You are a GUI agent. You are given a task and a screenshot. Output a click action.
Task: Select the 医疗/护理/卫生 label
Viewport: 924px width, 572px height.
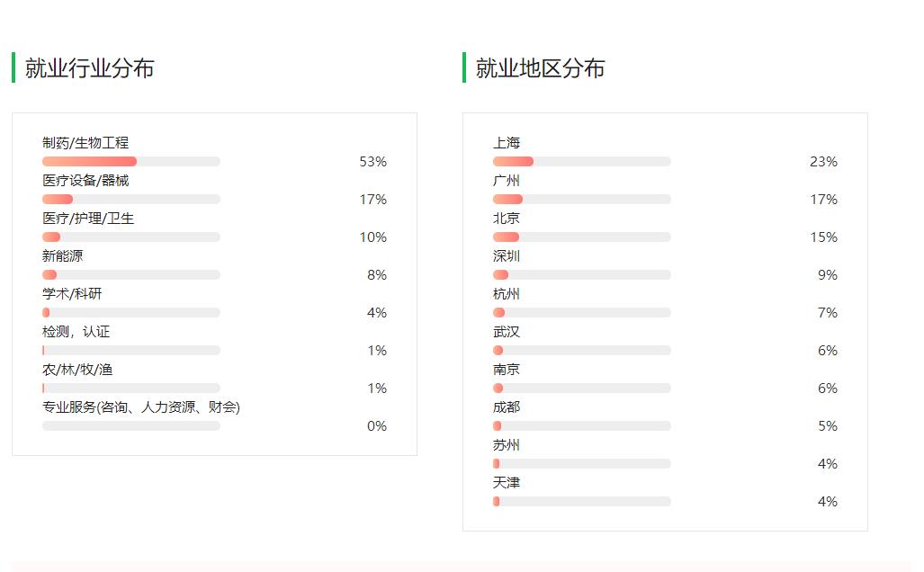(88, 219)
